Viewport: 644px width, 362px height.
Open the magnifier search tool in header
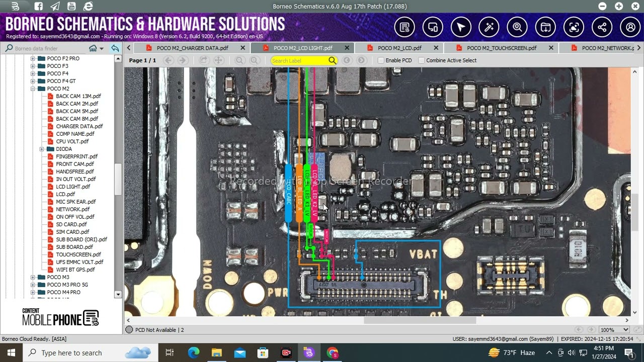[517, 27]
